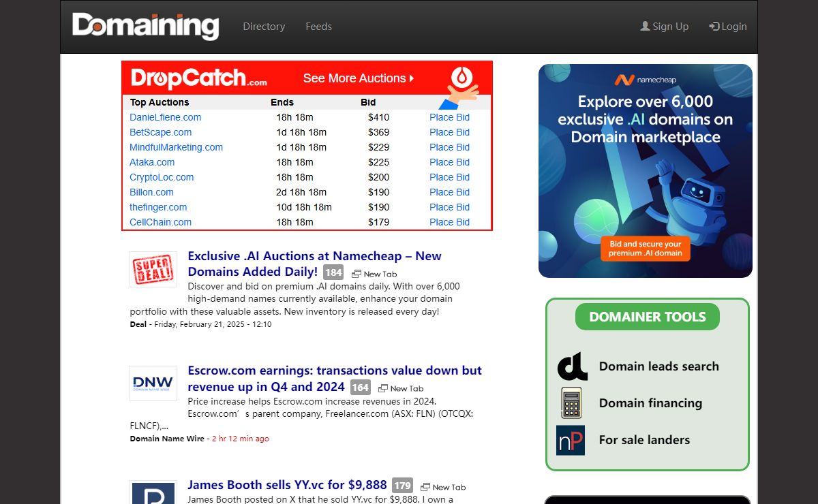
Task: Click the nP For sale landers icon
Action: pos(571,440)
